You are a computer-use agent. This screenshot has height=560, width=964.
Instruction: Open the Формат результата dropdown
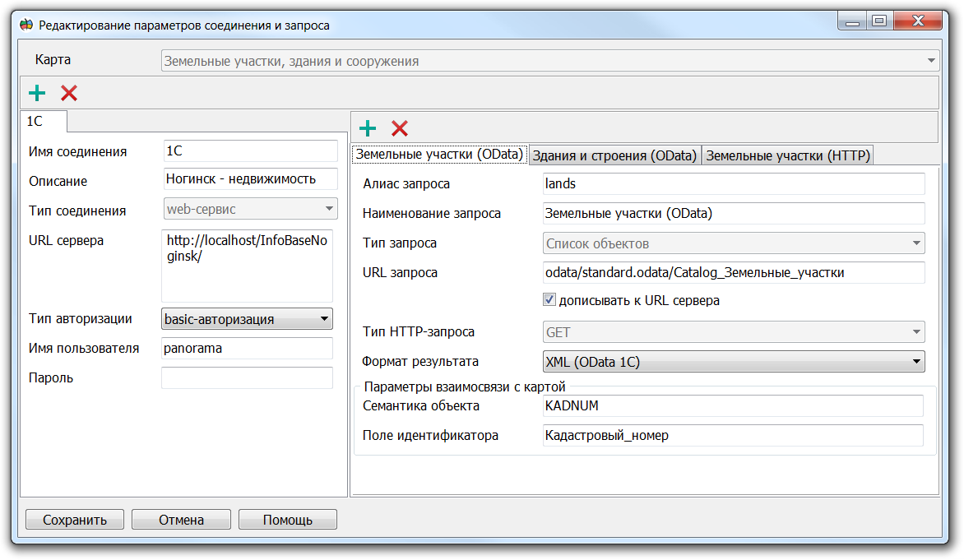916,361
